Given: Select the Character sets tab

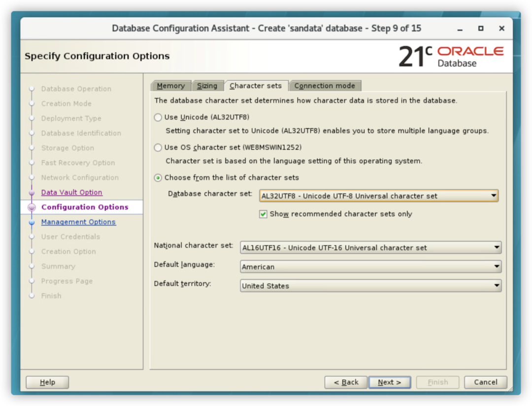Looking at the screenshot, I should (256, 86).
